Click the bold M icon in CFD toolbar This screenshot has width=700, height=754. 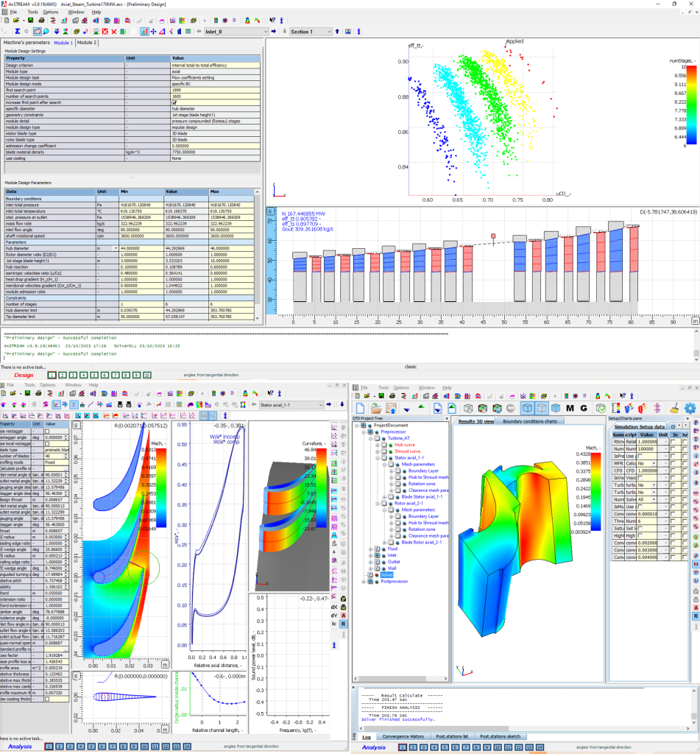click(569, 408)
